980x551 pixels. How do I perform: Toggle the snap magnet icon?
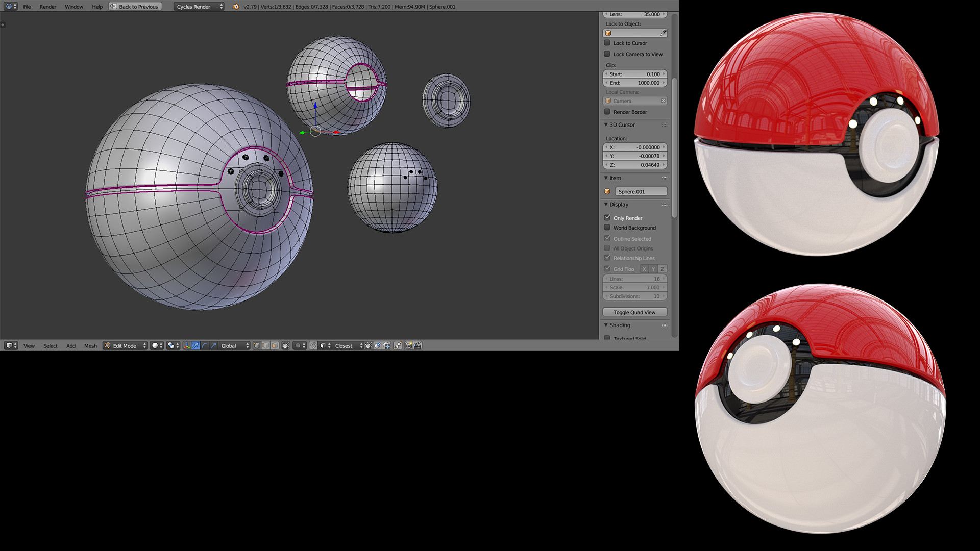coord(313,346)
